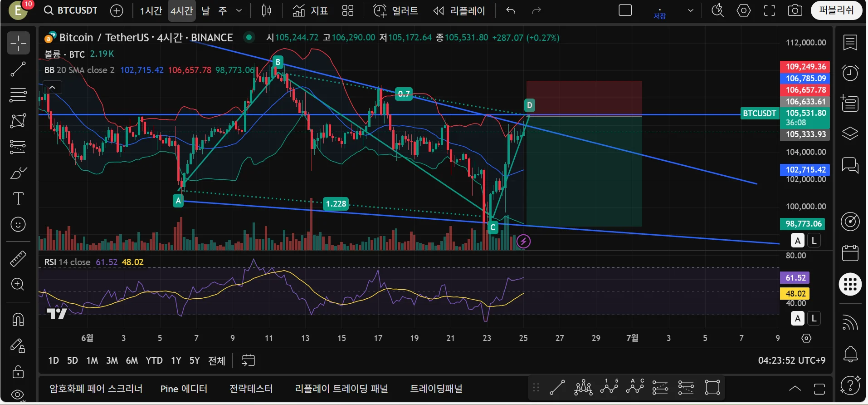868x405 pixels.
Task: Set date range to YTD
Action: coord(154,361)
